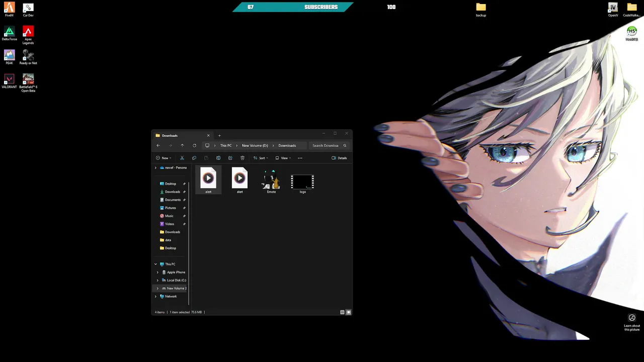Image resolution: width=644 pixels, height=362 pixels.
Task: Expand the nawaf - Personal OneDrive node
Action: (x=155, y=167)
